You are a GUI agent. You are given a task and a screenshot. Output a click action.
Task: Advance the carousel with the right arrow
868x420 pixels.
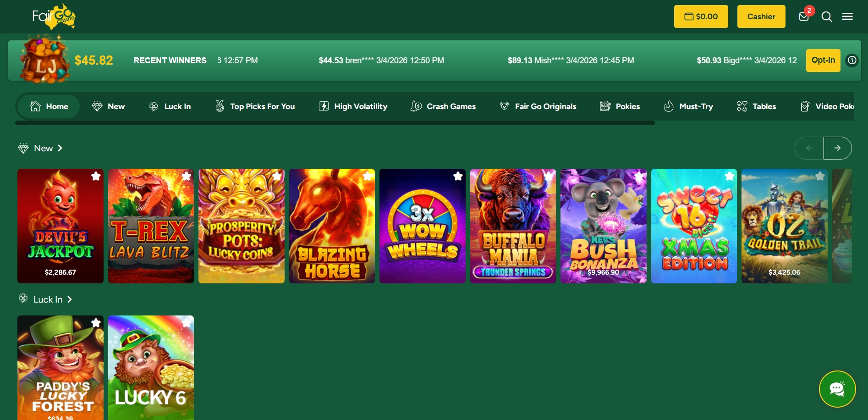pos(838,148)
